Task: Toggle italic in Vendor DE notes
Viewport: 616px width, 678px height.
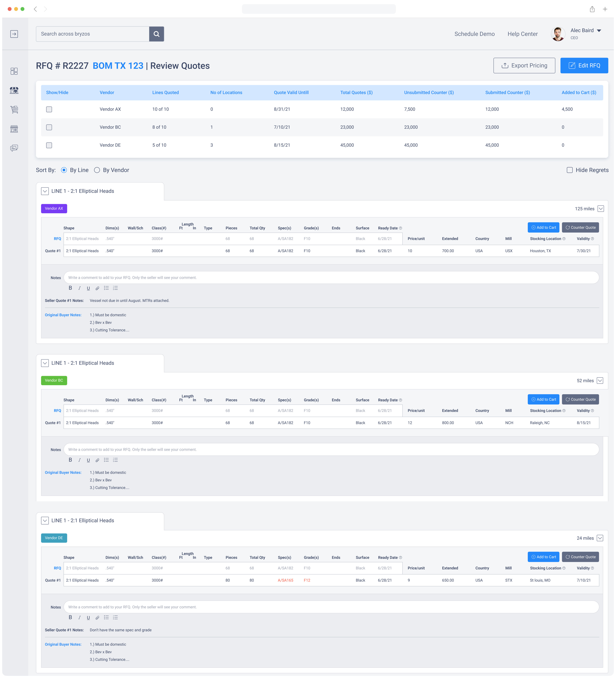Action: 79,617
